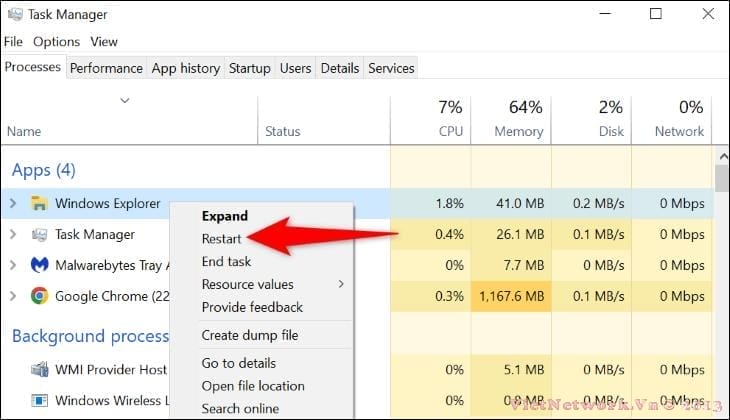Click Task Manager icon in title bar
The width and height of the screenshot is (730, 420).
click(x=13, y=15)
